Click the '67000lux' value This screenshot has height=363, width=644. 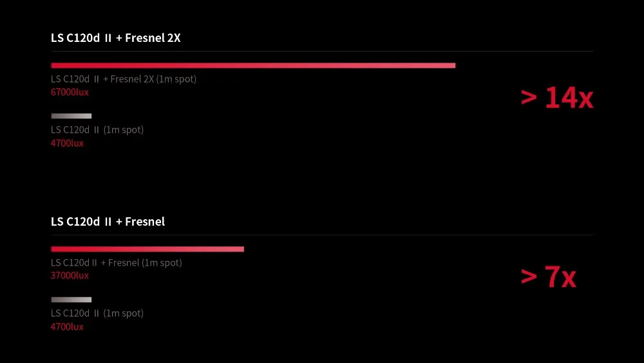70,92
